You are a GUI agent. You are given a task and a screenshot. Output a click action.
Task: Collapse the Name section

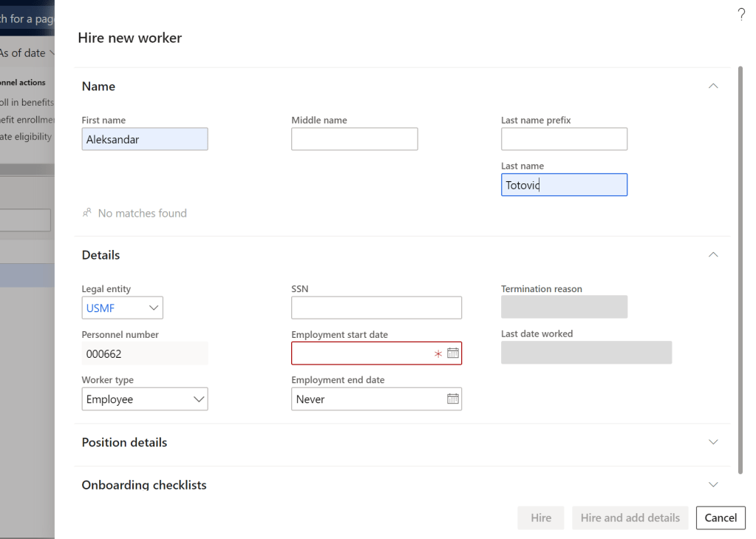pyautogui.click(x=712, y=87)
